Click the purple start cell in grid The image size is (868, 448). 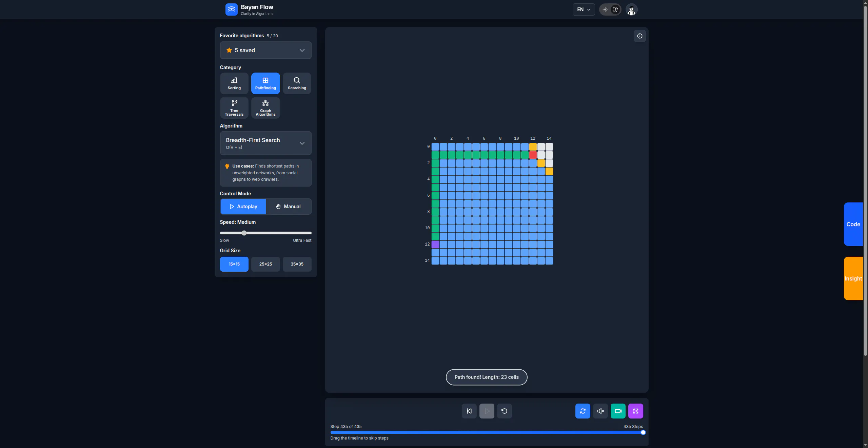pos(435,245)
